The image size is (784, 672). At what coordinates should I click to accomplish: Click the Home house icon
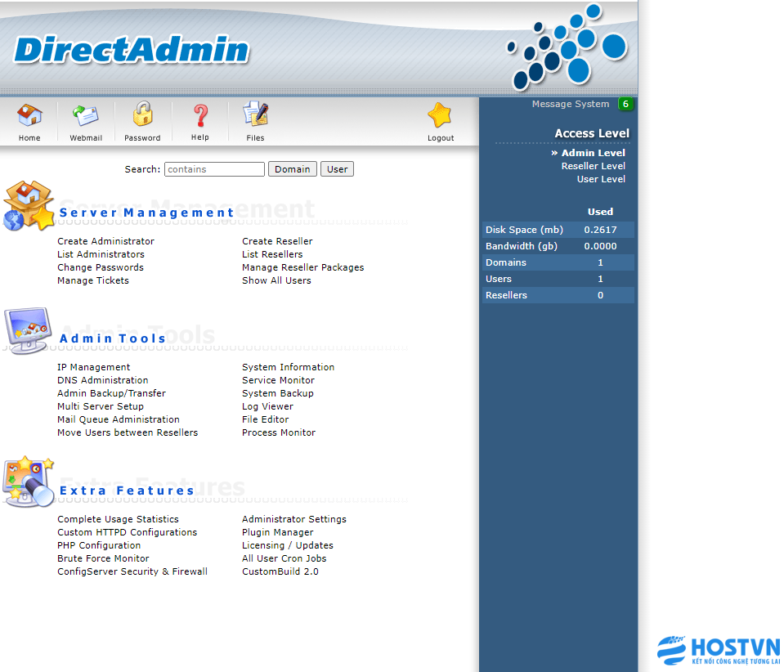[29, 115]
